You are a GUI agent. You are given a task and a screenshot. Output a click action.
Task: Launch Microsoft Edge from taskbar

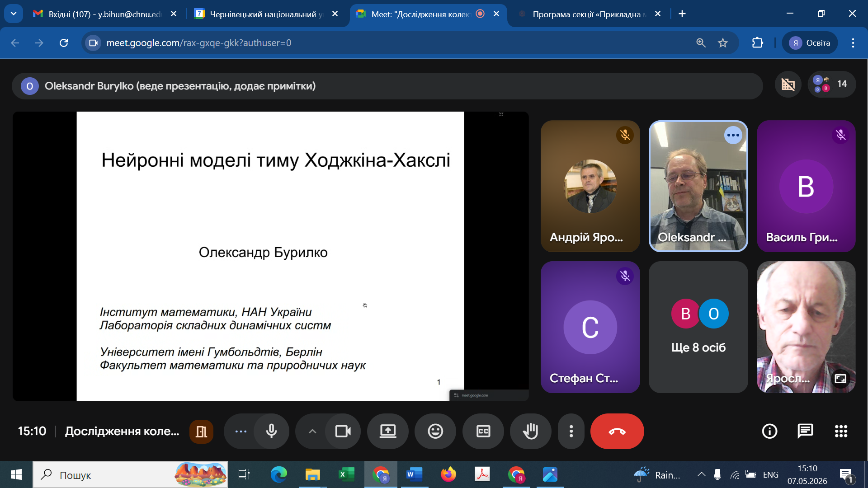pos(278,474)
